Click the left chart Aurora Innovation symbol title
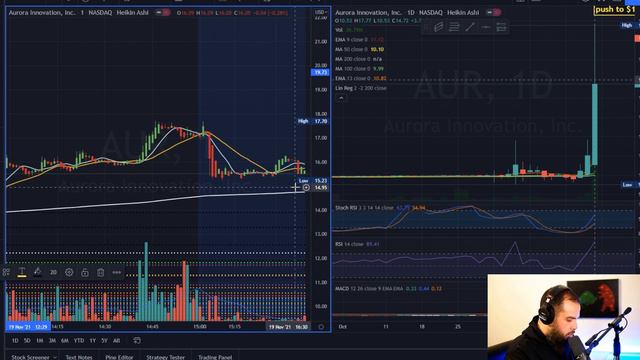The width and height of the screenshot is (640, 360). pyautogui.click(x=42, y=13)
